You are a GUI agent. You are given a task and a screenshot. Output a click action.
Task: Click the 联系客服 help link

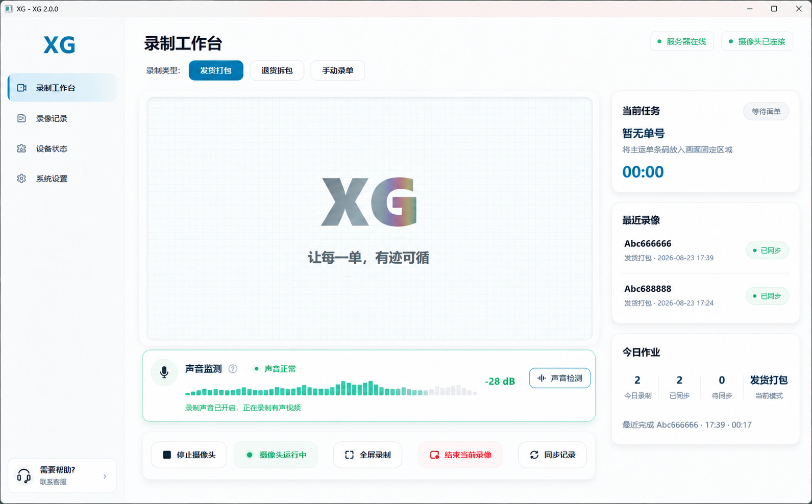tap(54, 482)
